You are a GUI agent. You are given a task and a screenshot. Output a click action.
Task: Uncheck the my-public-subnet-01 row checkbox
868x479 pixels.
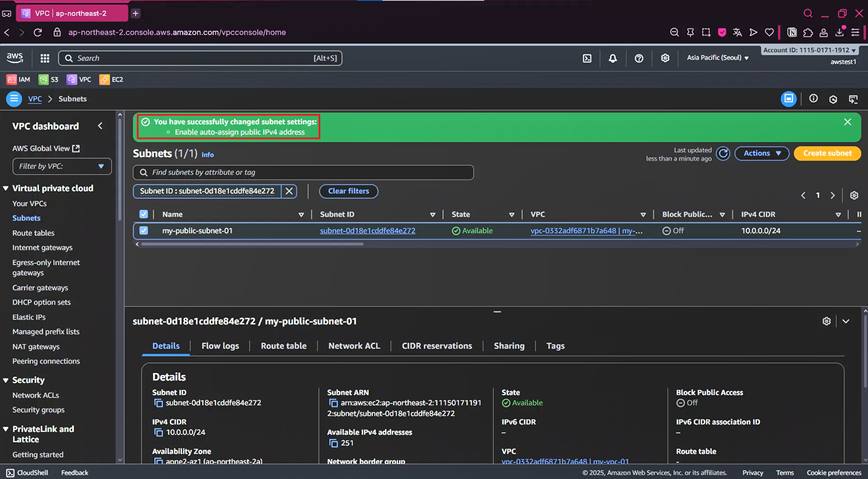point(143,231)
